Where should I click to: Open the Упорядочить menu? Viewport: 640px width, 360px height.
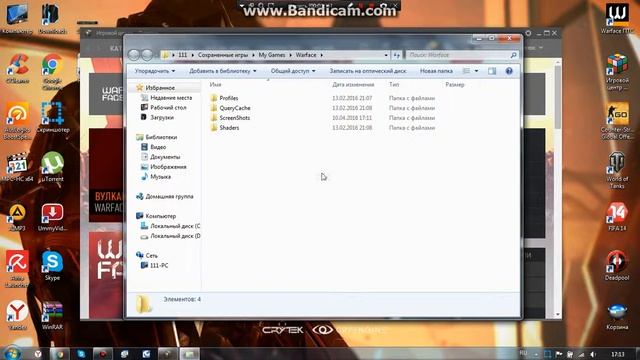pos(155,71)
